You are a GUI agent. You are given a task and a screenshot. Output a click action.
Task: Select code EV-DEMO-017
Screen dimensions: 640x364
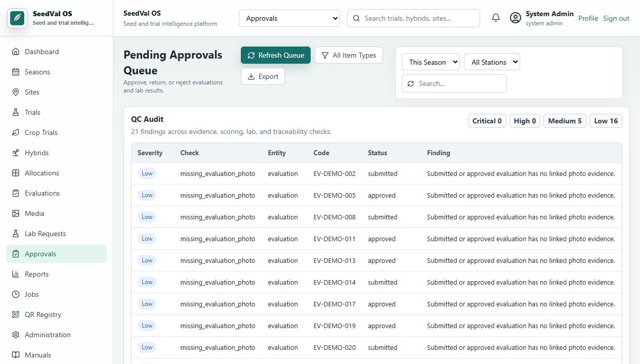pyautogui.click(x=334, y=304)
